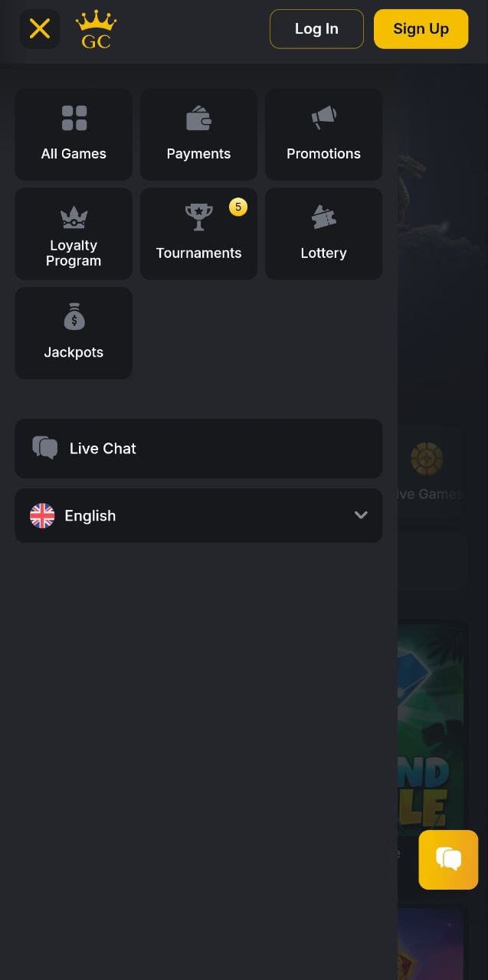The height and width of the screenshot is (980, 488).
Task: Click the yellow floating chat bubble button
Action: pyautogui.click(x=448, y=859)
